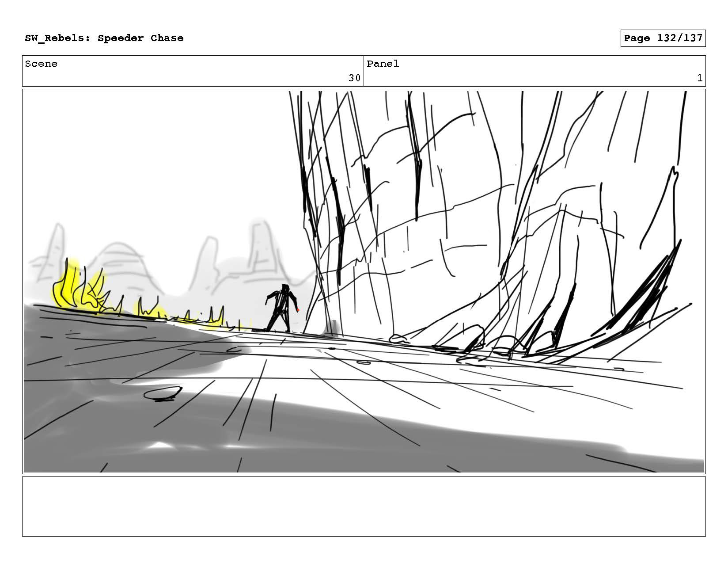
Task: Click panel number '1'
Action: click(x=700, y=78)
